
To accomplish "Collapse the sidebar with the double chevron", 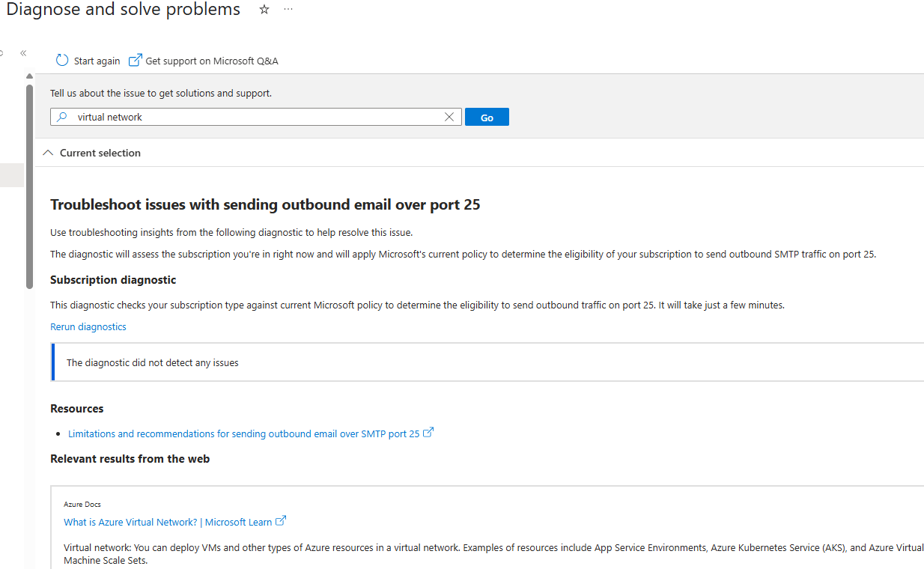I will pos(23,53).
